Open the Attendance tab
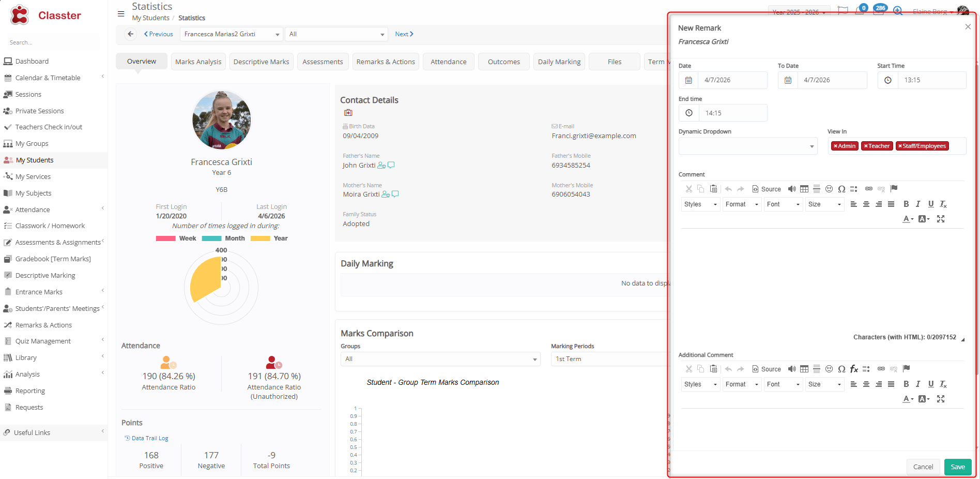This screenshot has height=479, width=980. (x=448, y=62)
